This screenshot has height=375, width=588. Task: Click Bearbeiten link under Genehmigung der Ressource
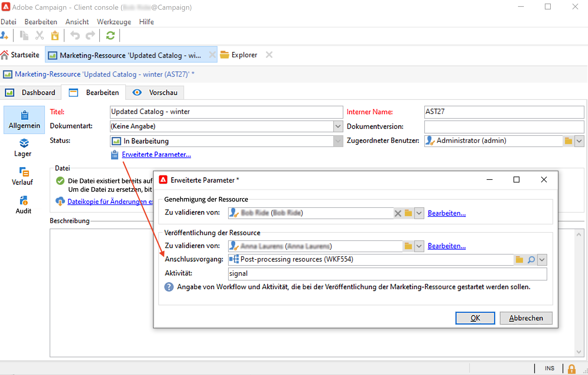click(446, 213)
